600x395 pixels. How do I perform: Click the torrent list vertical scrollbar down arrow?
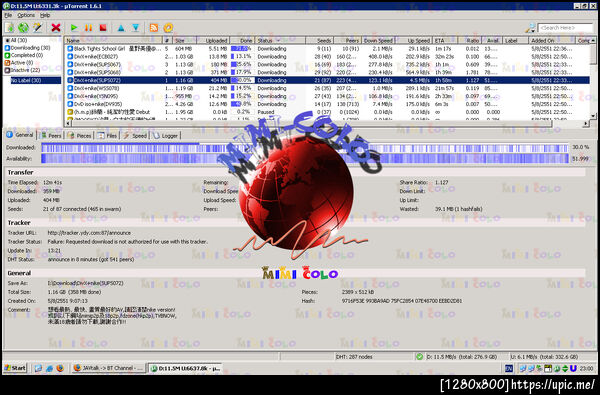coord(593,116)
